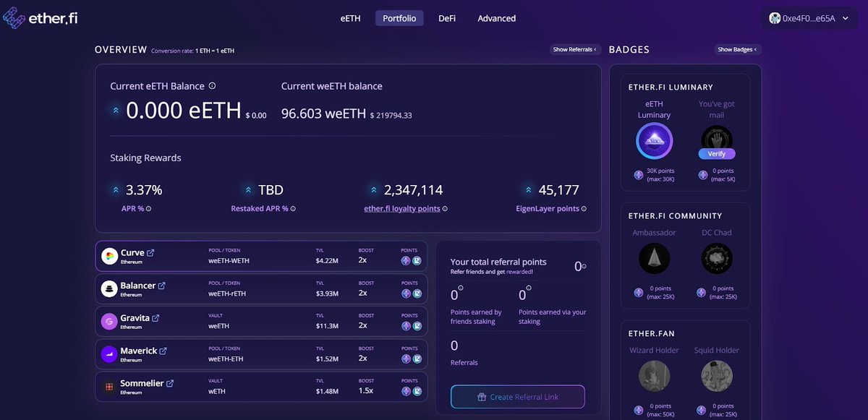Click Maverick $1.52M TVL value

point(327,359)
